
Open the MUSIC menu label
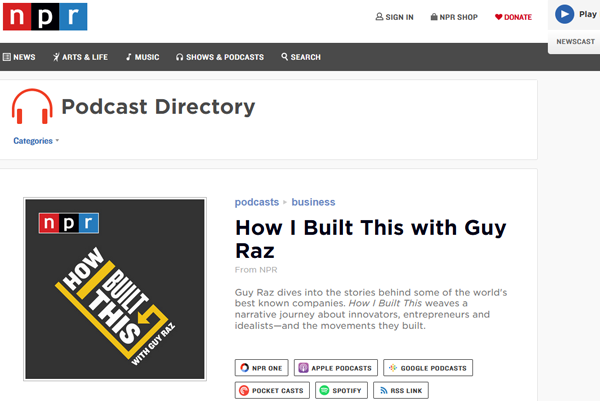coord(147,57)
